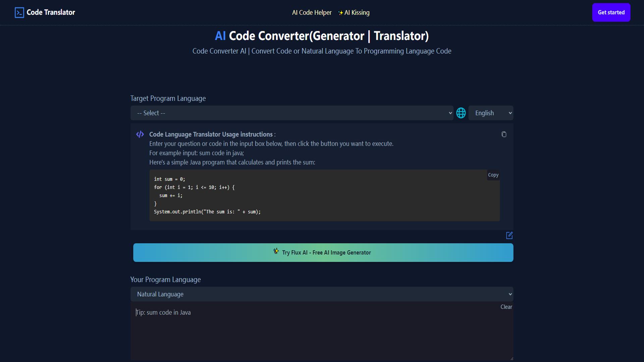Image resolution: width=644 pixels, height=362 pixels.
Task: Click the sparkle icon beside AI Kissing
Action: click(x=340, y=12)
